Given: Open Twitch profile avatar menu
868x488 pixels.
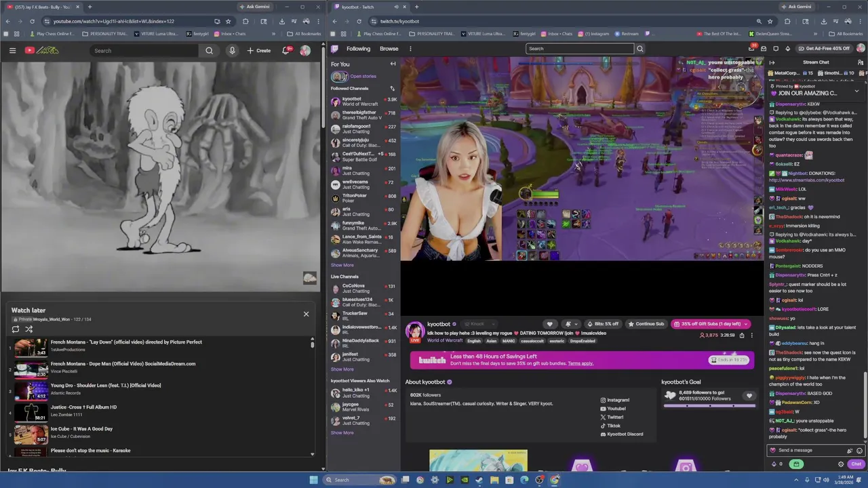Looking at the screenshot, I should click(861, 49).
